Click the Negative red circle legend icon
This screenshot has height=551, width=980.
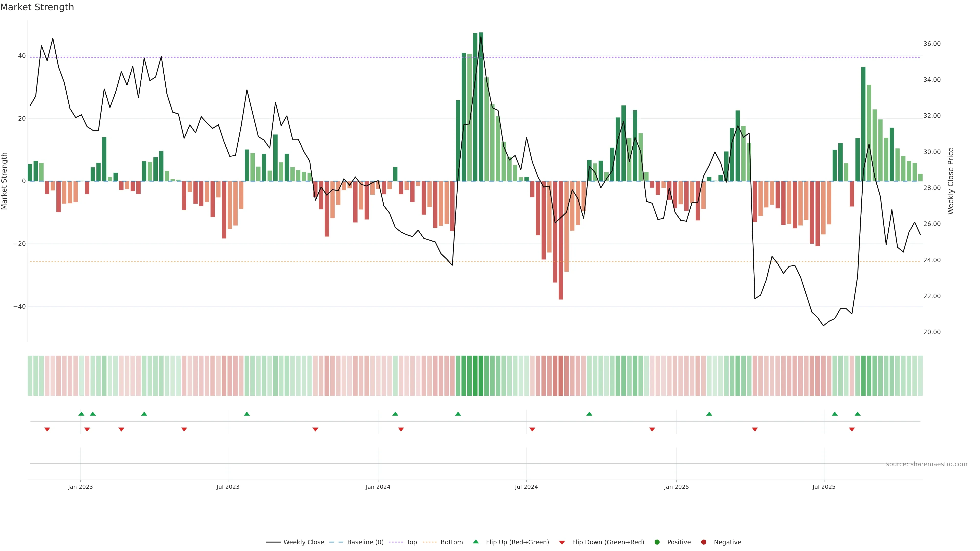pyautogui.click(x=703, y=542)
